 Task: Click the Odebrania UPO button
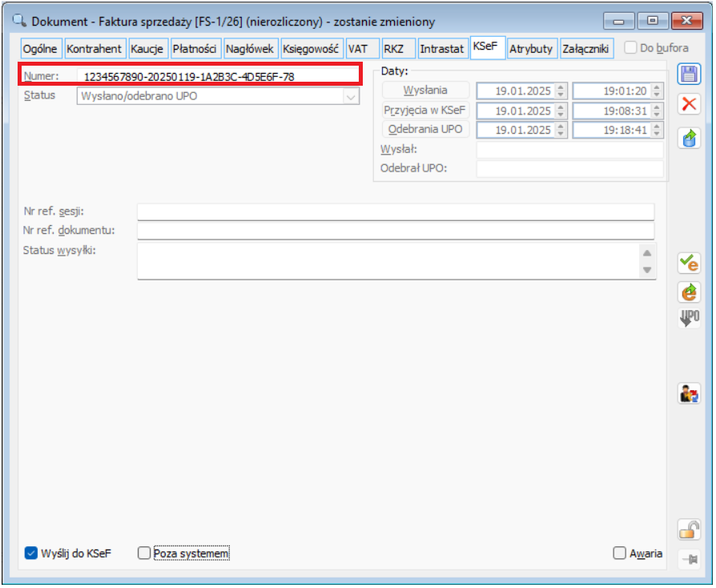pyautogui.click(x=425, y=129)
